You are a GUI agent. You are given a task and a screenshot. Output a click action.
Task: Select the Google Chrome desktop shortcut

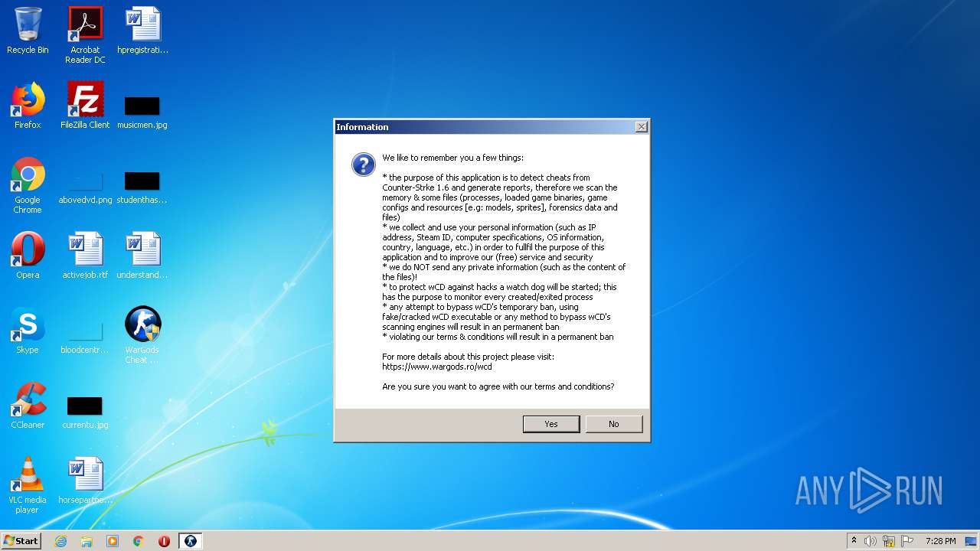[x=28, y=185]
